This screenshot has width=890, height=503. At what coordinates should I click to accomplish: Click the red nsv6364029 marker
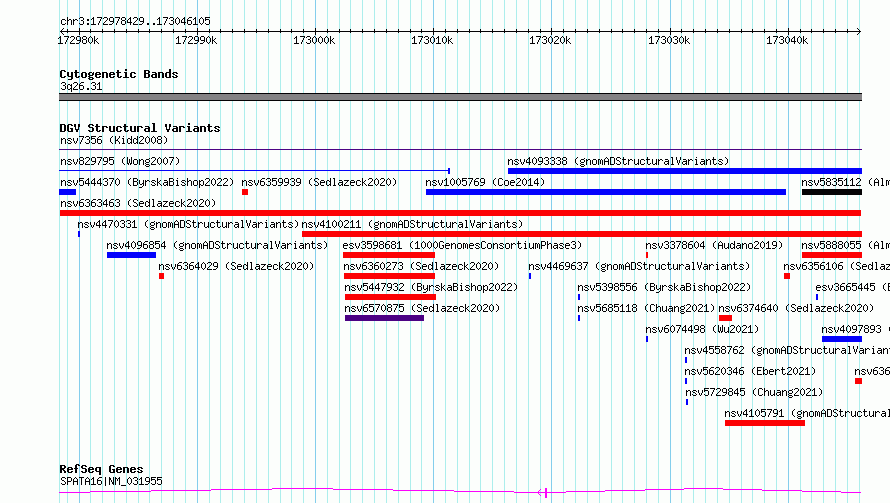(162, 276)
